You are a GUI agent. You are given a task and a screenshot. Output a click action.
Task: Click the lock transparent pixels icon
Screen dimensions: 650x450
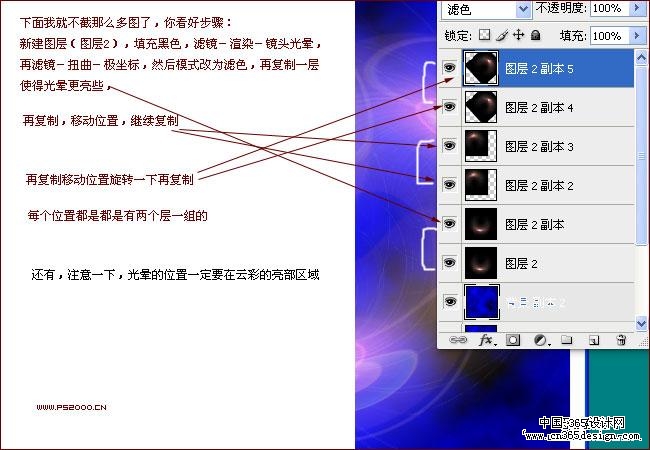[484, 35]
